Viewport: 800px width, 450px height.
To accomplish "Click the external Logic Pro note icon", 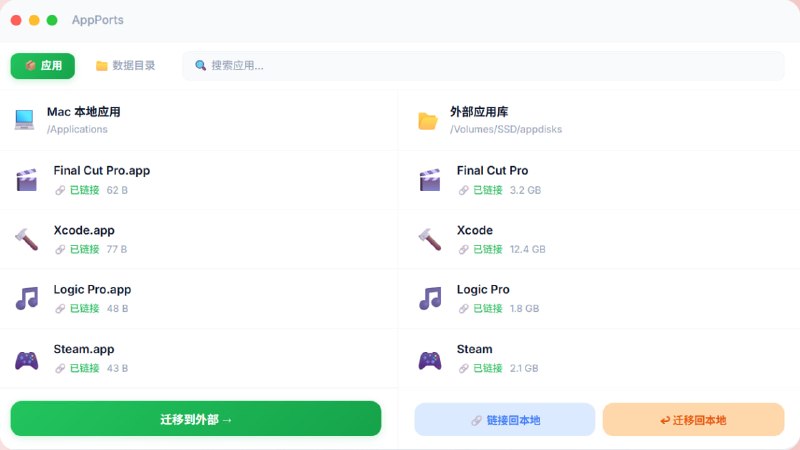I will [430, 298].
